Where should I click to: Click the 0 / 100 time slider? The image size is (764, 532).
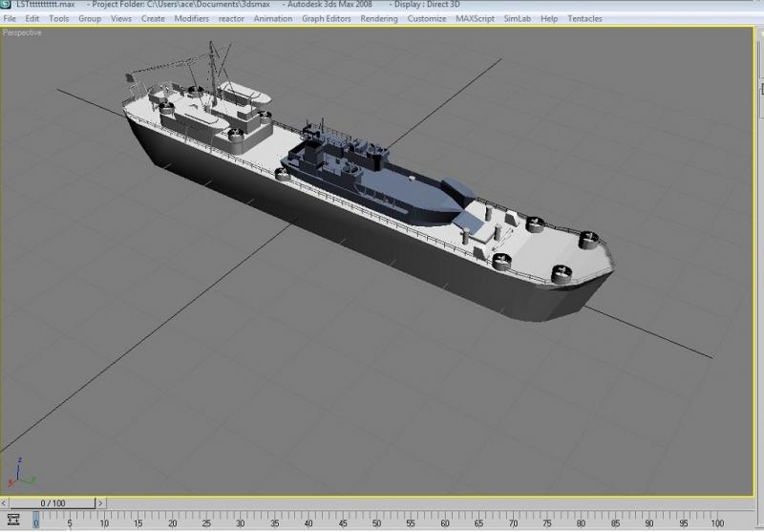tap(53, 502)
